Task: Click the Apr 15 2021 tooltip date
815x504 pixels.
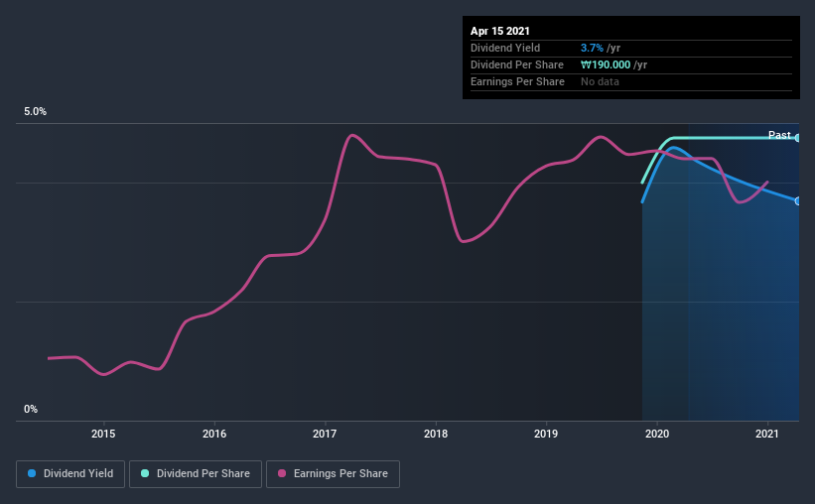Action: tap(500, 31)
